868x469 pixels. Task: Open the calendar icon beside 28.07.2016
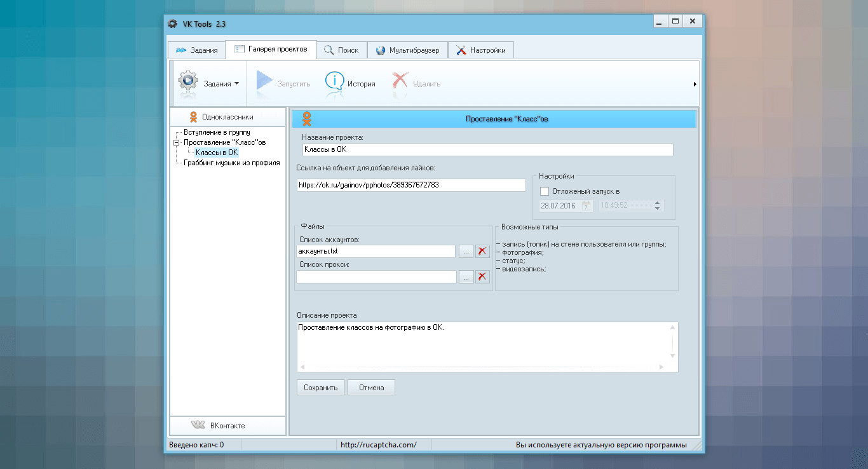click(x=587, y=205)
